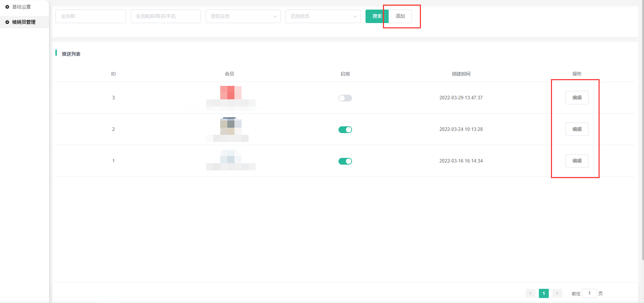
Task: Click next page arrow in pagination
Action: (557, 293)
